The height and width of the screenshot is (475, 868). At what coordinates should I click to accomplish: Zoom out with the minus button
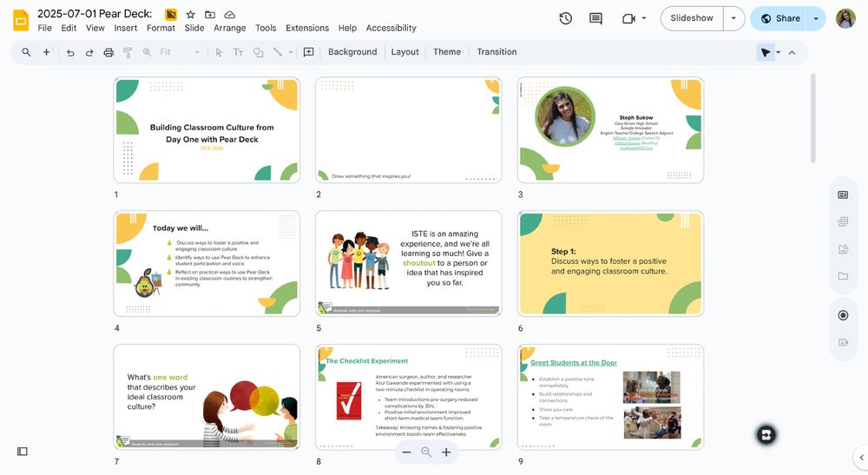(406, 452)
